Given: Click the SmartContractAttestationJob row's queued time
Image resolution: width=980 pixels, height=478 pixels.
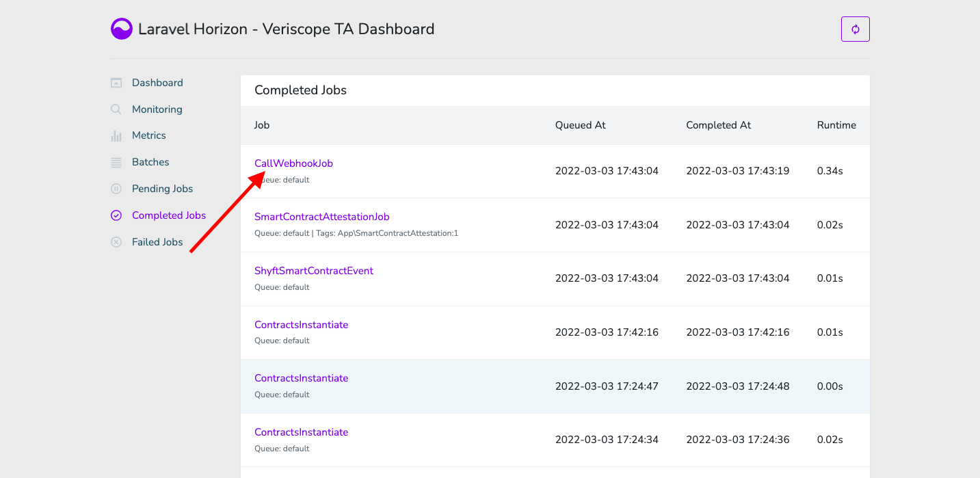Looking at the screenshot, I should [x=607, y=225].
